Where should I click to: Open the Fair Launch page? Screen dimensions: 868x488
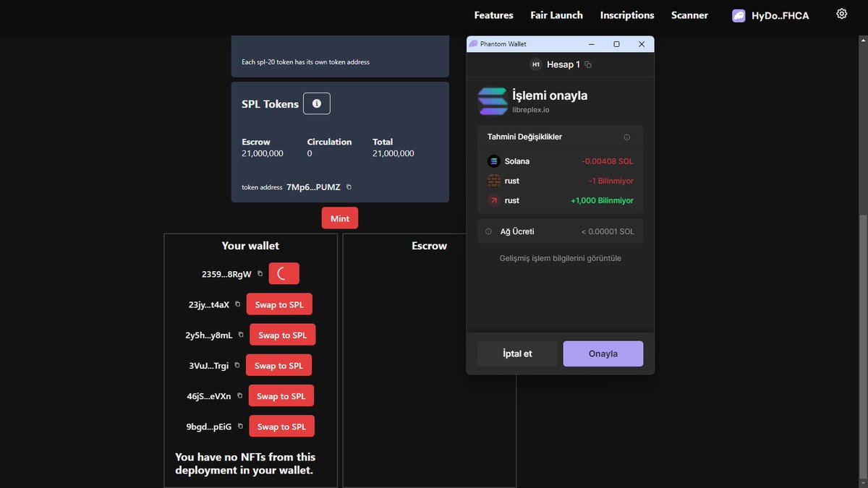pyautogui.click(x=556, y=15)
